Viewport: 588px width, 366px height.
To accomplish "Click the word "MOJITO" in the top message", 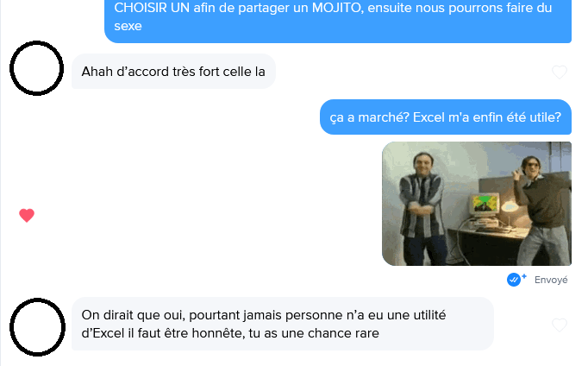I will 336,8.
